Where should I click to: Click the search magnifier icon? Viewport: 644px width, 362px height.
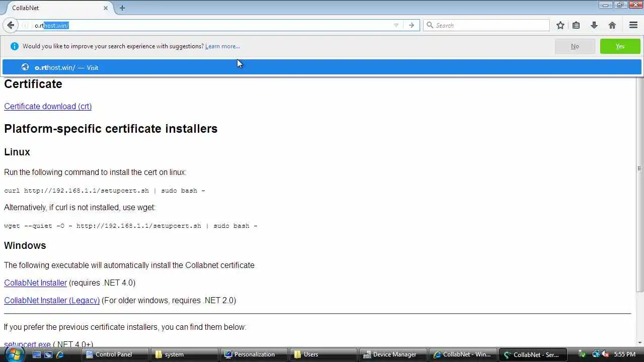430,25
